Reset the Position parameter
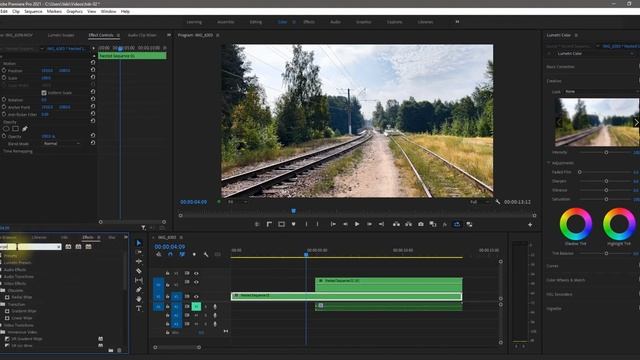This screenshot has width=640, height=360. (93, 70)
